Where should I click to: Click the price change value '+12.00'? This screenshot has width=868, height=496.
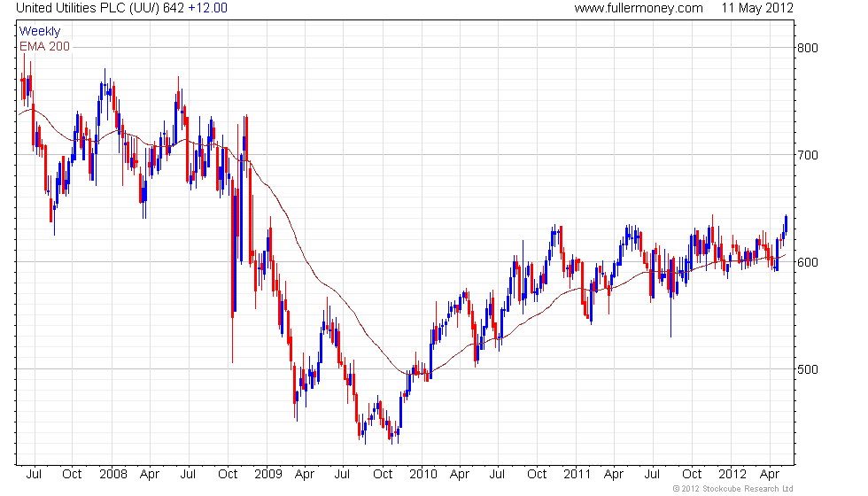(207, 8)
